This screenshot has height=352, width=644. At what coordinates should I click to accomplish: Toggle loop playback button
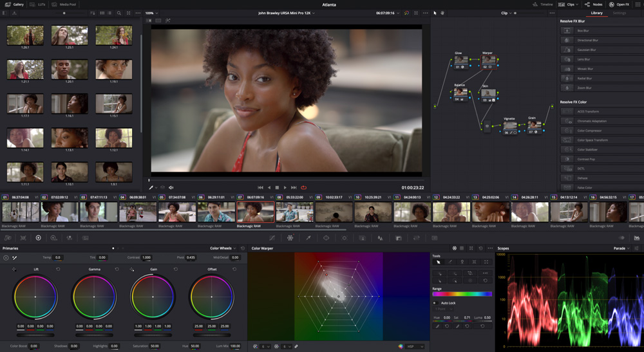(x=303, y=187)
